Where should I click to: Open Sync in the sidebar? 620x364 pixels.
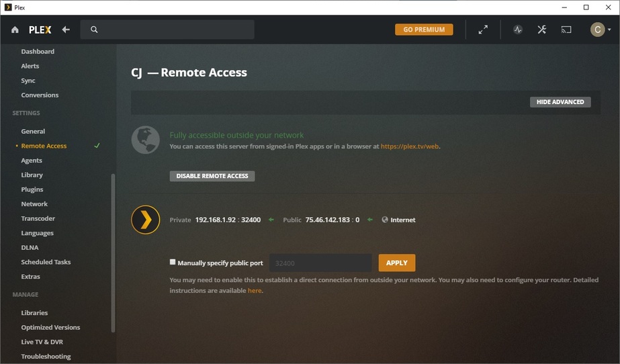tap(28, 81)
